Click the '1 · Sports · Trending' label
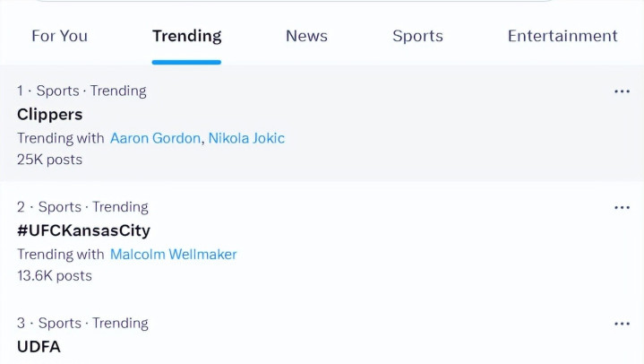 click(x=82, y=91)
